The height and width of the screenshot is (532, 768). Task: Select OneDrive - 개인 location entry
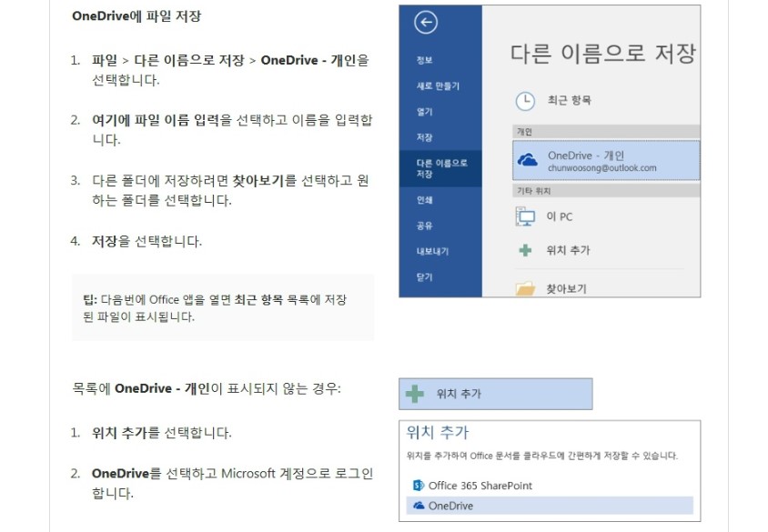[606, 161]
